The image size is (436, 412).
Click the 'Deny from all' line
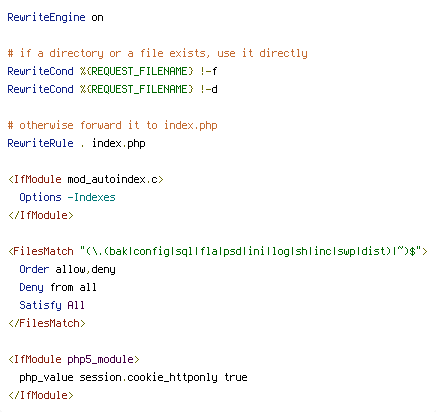(x=58, y=287)
